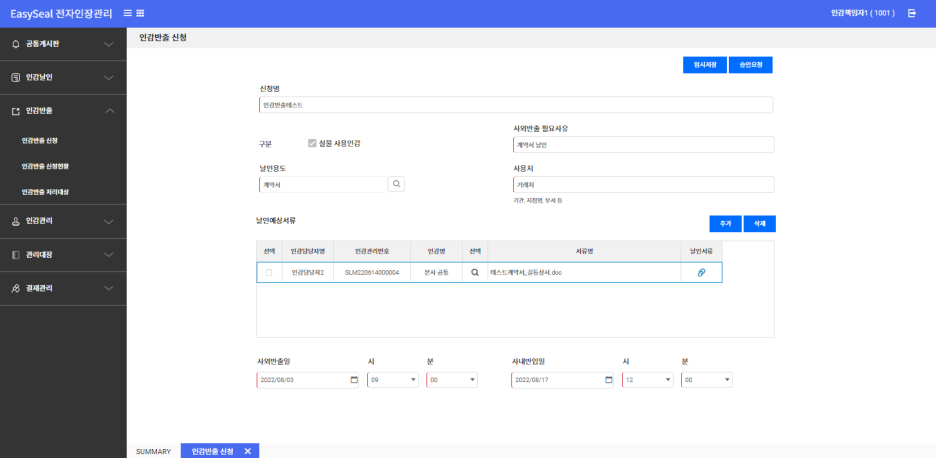Click the 인감담당자2 table cell

[307, 272]
